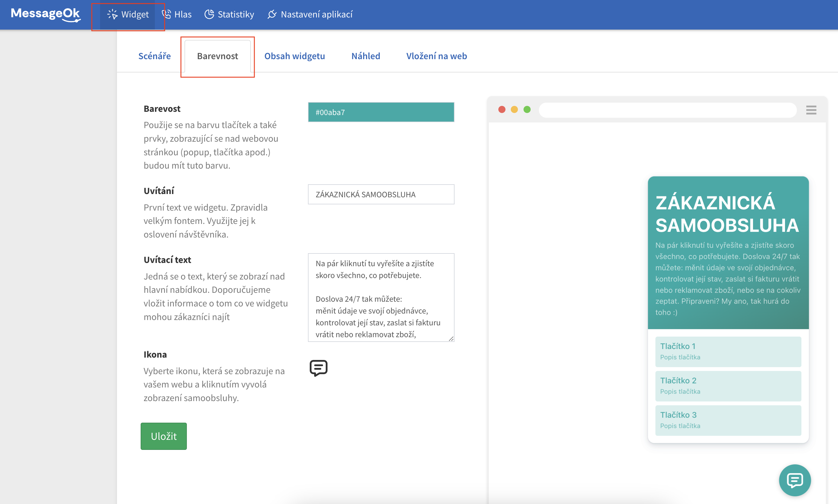Click the Nastavení aplikací plug icon
Image resolution: width=838 pixels, height=504 pixels.
[x=272, y=14]
